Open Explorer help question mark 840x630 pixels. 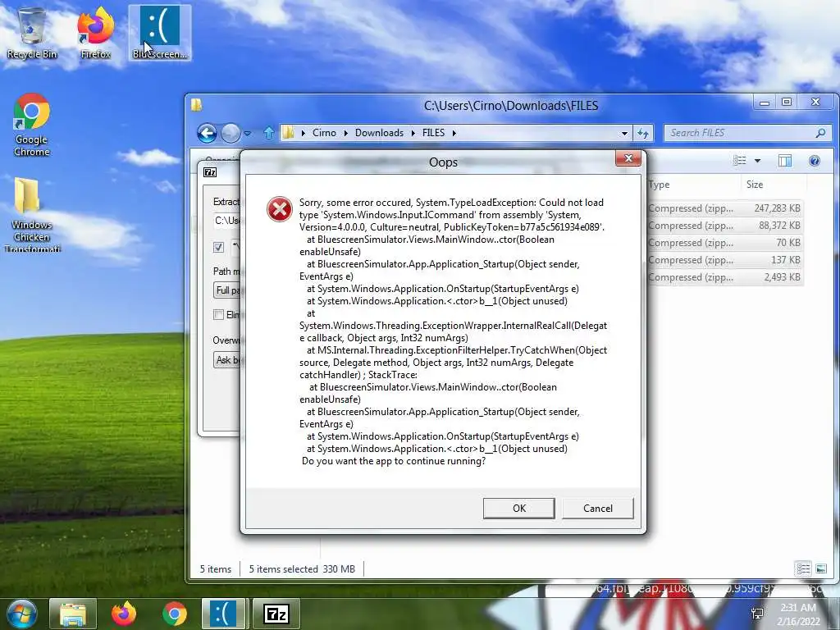(815, 161)
